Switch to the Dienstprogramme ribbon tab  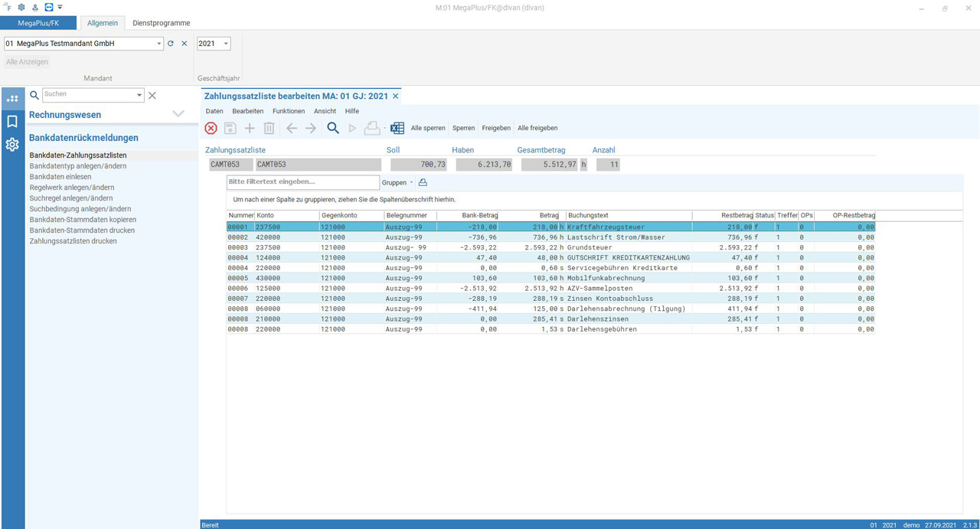[161, 23]
